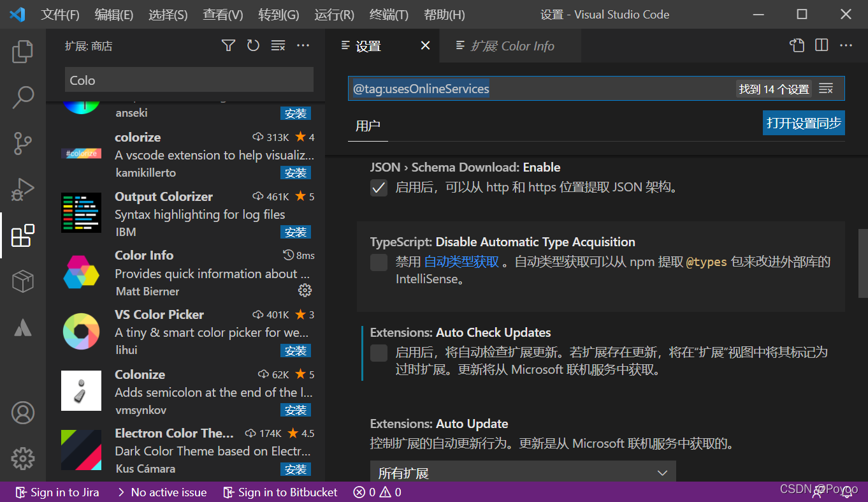
Task: Click Extensions: Auto Update setting title
Action: 439,424
